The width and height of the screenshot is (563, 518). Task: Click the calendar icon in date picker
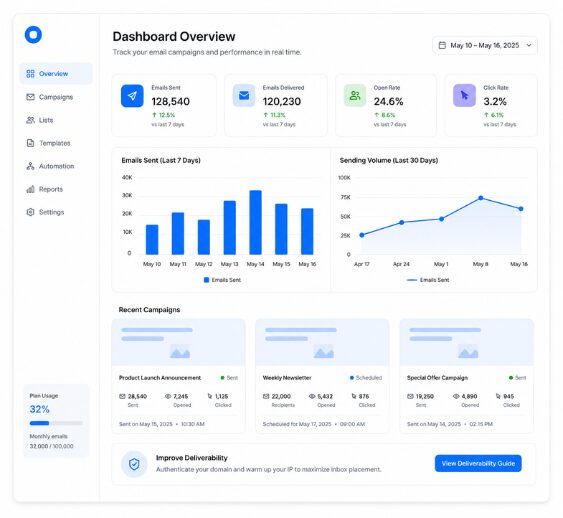(x=442, y=45)
